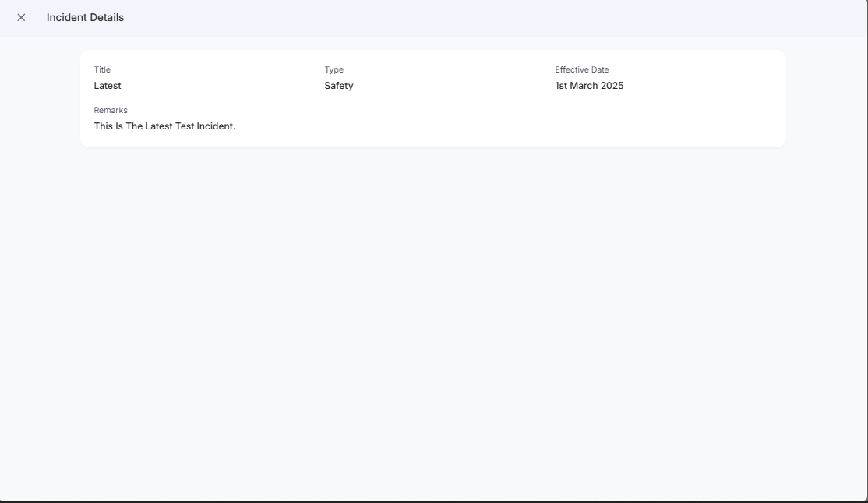This screenshot has height=503, width=868.
Task: Click the "Remarks" field label
Action: 111,110
